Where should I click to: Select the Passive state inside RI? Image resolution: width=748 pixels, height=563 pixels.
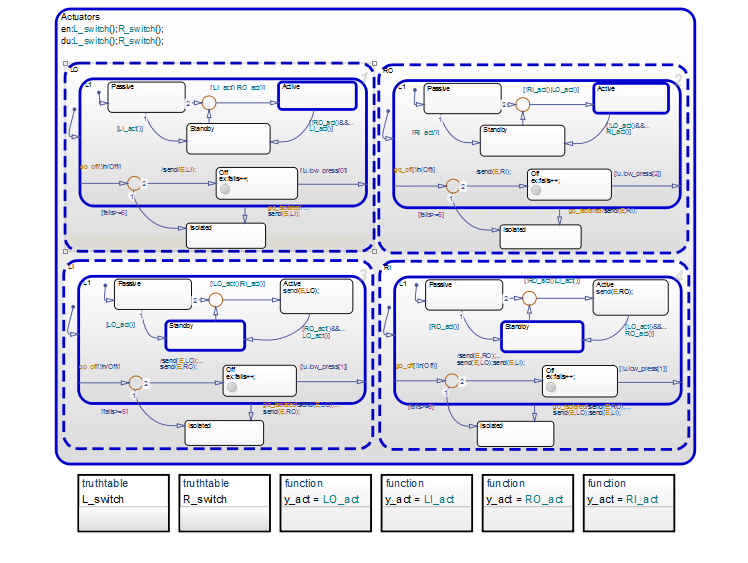click(x=464, y=295)
